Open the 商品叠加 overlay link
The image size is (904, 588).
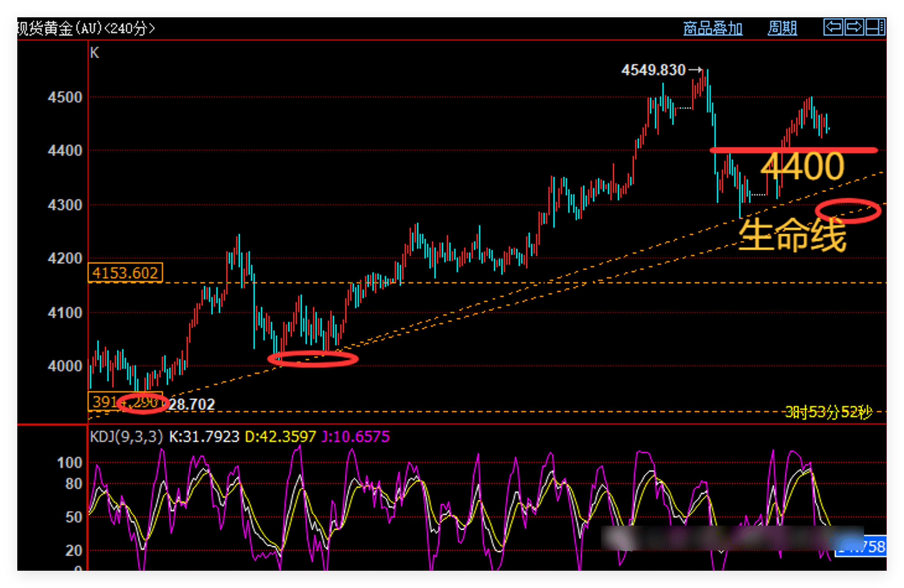point(712,29)
